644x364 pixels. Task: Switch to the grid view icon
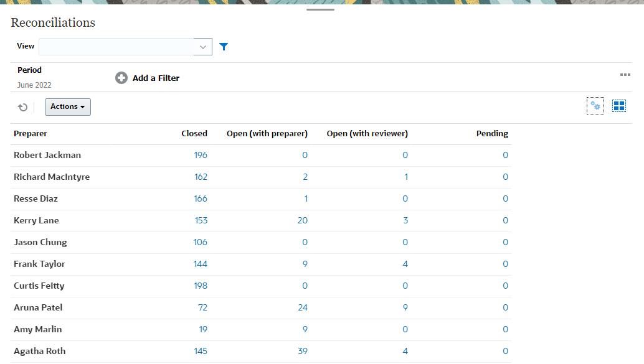click(618, 106)
